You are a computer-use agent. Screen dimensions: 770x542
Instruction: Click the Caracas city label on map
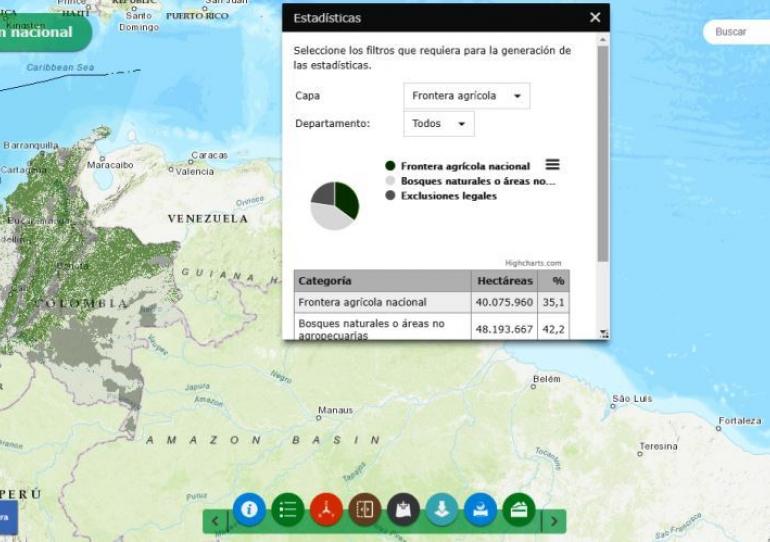point(210,155)
